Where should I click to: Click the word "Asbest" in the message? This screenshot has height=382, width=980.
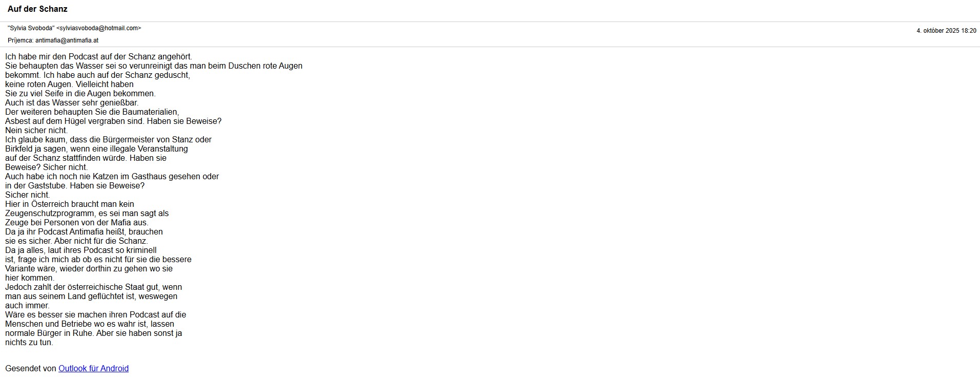17,121
